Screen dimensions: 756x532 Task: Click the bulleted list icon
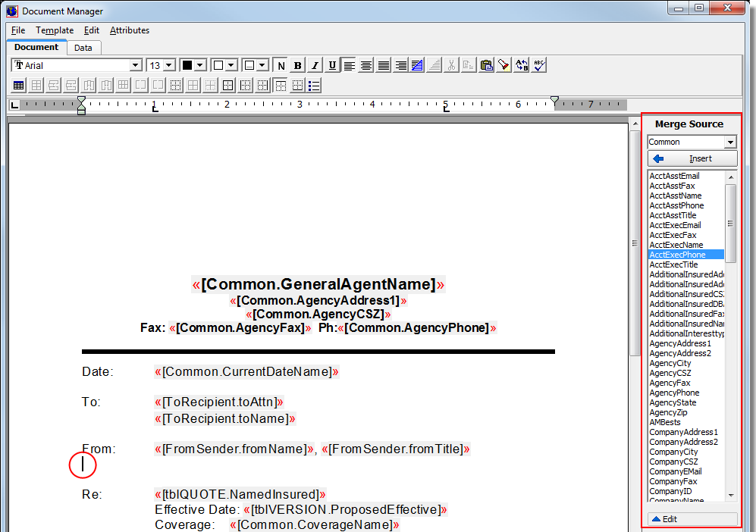tap(314, 85)
